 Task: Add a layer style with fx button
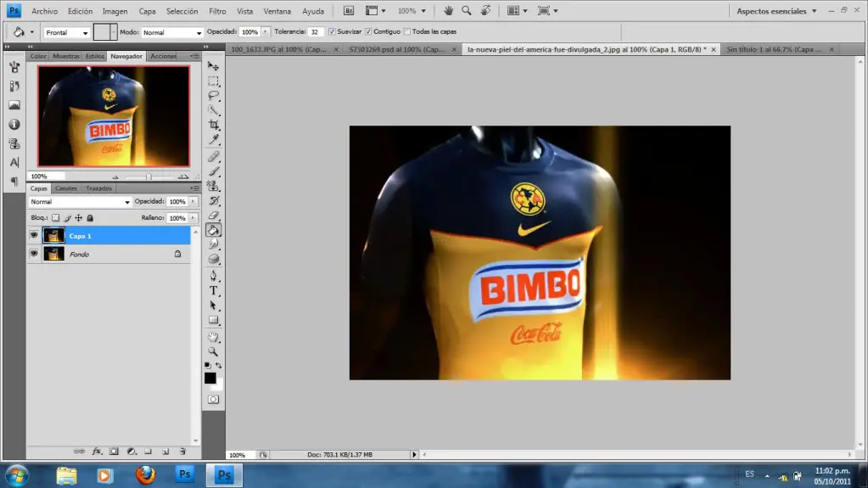click(x=97, y=452)
